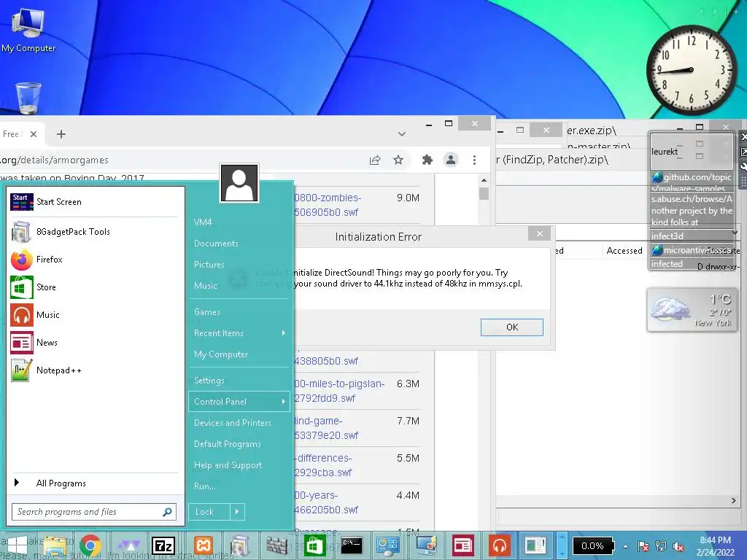Viewport: 747px width, 560px height.
Task: Expand All Programs list
Action: coord(94,483)
